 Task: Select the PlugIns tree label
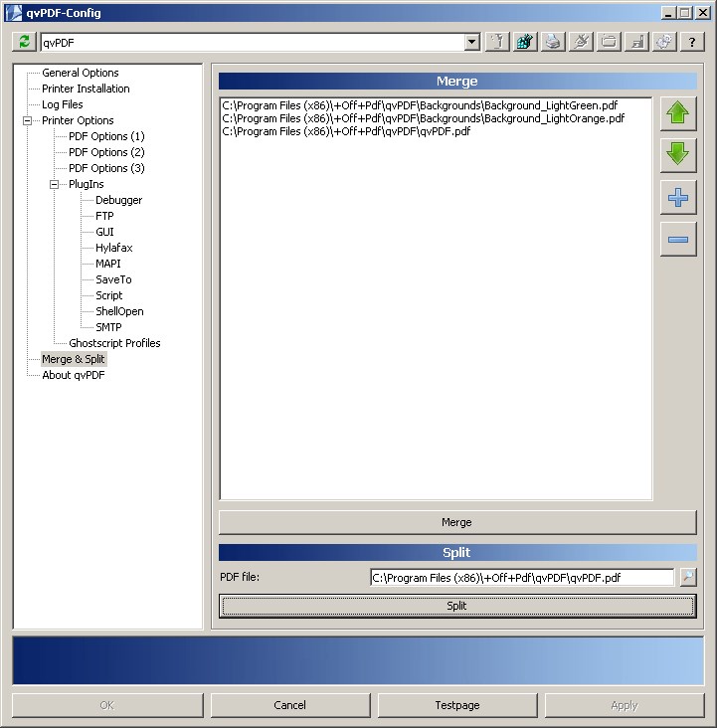point(86,184)
